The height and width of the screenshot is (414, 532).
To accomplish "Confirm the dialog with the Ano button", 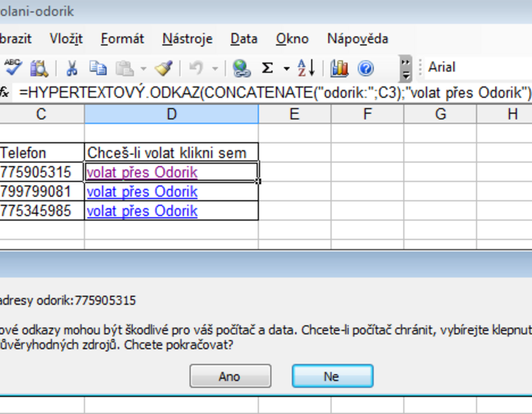I will tap(231, 376).
